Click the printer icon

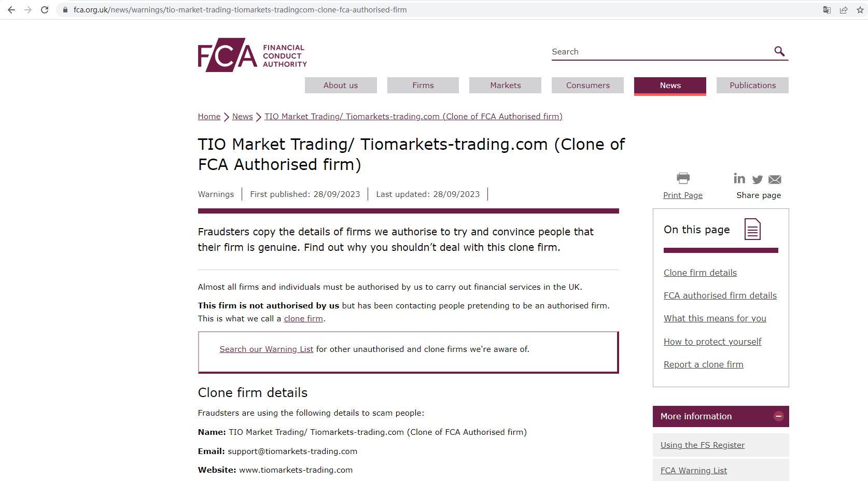[x=683, y=178]
